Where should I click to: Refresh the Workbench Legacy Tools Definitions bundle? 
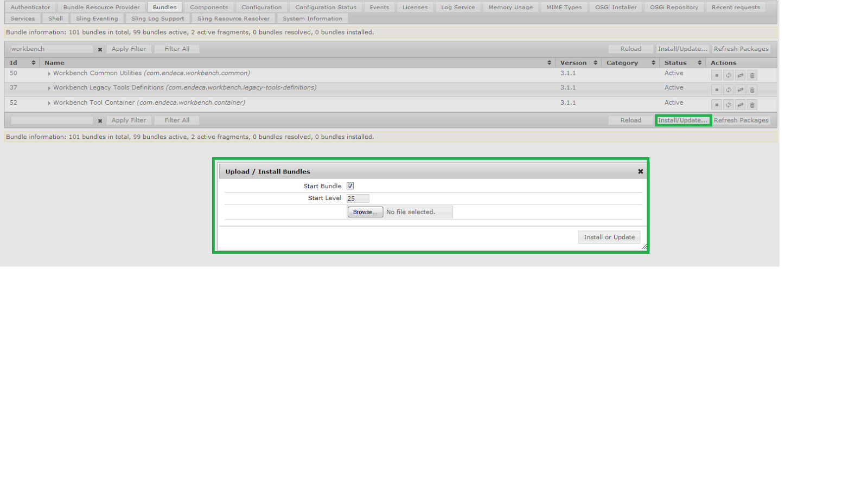(x=728, y=89)
